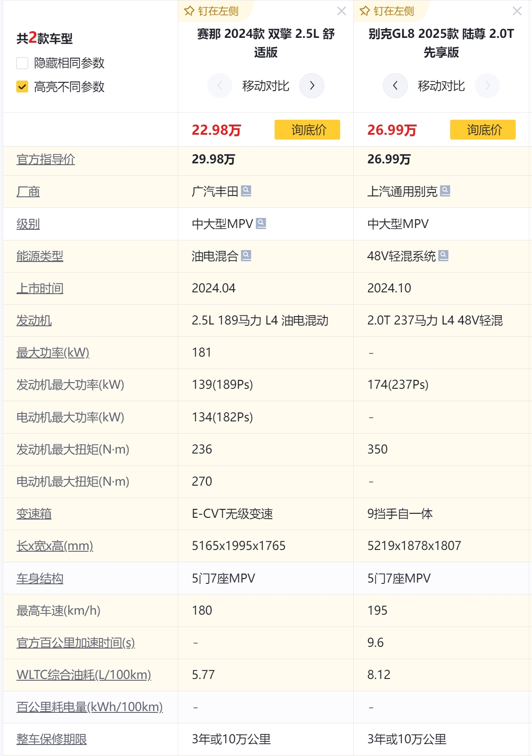Pin Sienna column to the left

pos(211,11)
